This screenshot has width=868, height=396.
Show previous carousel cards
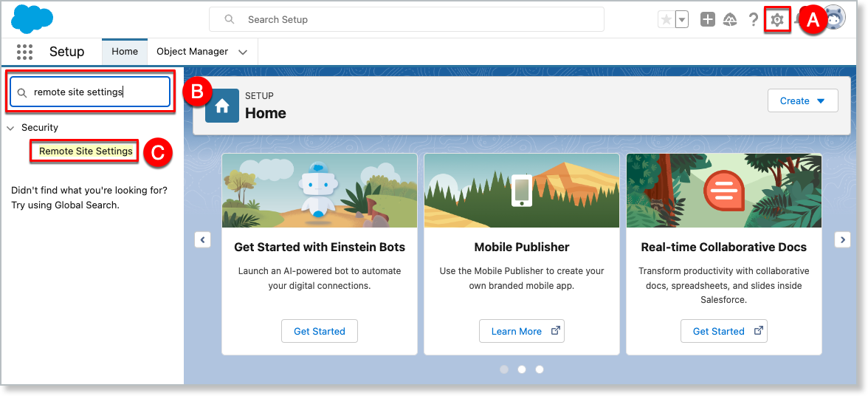tap(202, 240)
